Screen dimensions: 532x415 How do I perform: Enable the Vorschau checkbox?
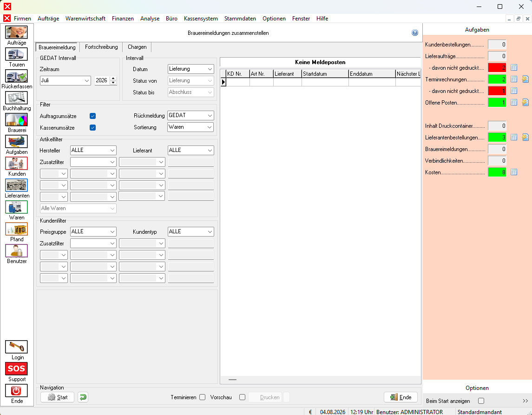(x=242, y=397)
